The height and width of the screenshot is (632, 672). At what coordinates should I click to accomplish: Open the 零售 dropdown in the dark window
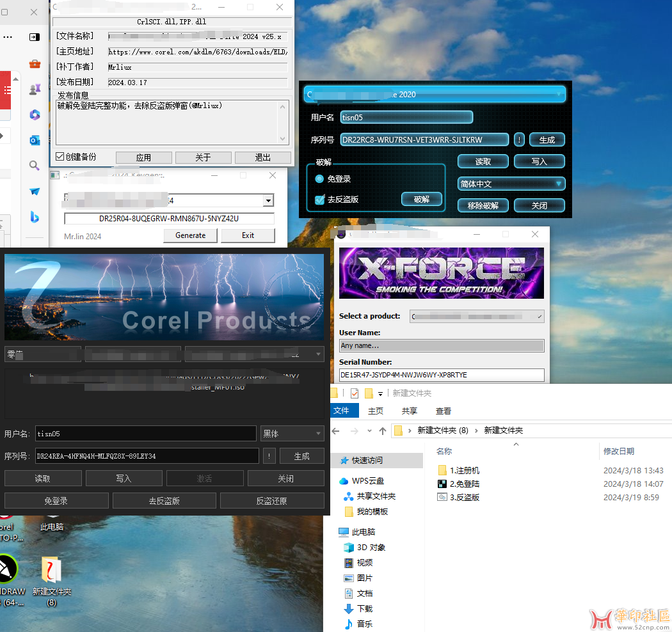(x=43, y=354)
